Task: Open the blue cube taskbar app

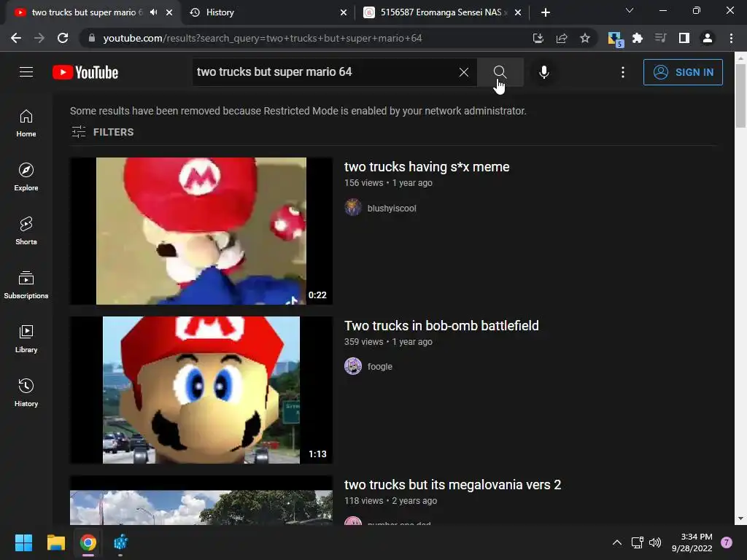Action: [x=120, y=542]
